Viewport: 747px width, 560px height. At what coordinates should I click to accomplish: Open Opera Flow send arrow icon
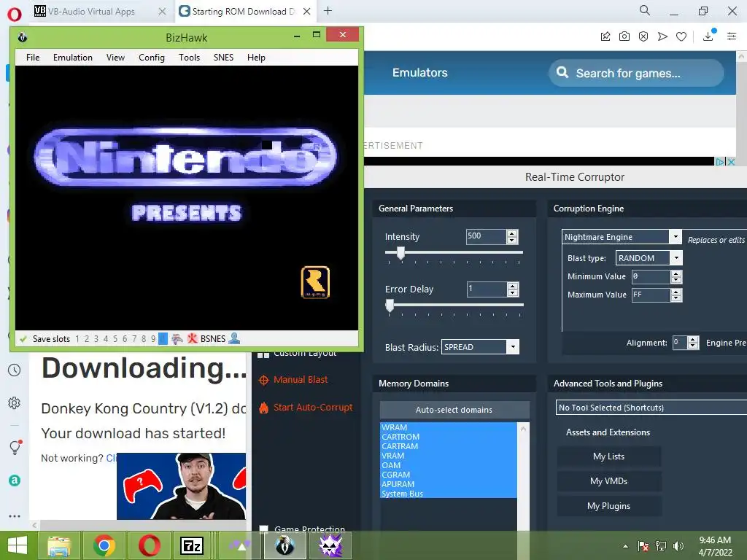(662, 36)
